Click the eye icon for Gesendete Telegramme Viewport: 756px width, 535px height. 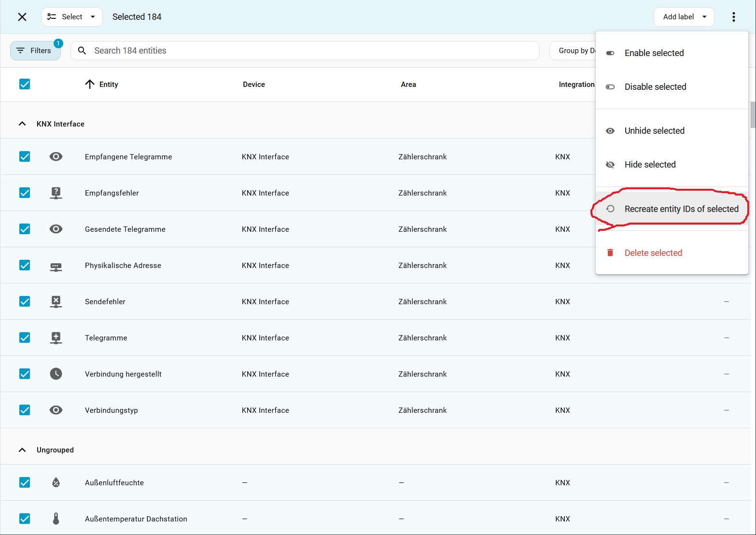[56, 229]
